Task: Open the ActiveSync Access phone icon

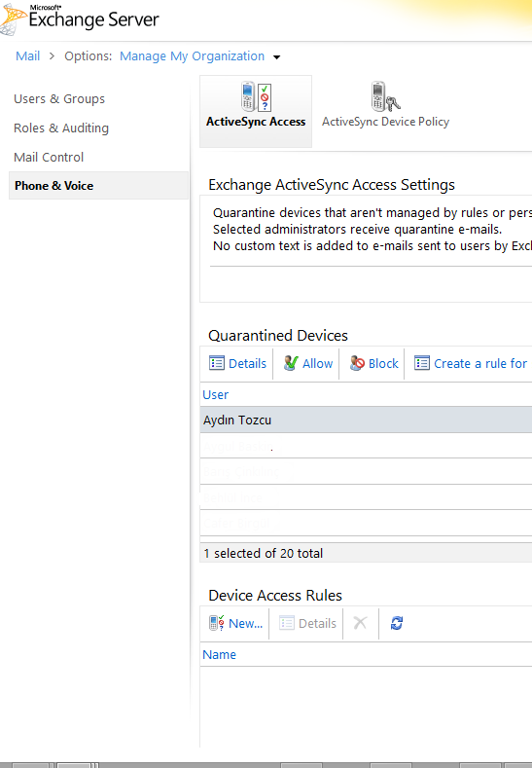Action: tap(256, 96)
